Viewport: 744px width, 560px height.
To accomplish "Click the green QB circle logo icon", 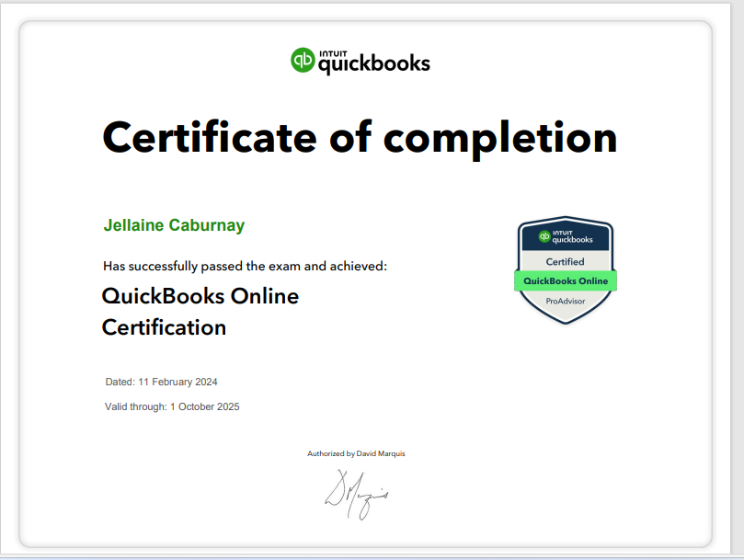I will click(303, 61).
